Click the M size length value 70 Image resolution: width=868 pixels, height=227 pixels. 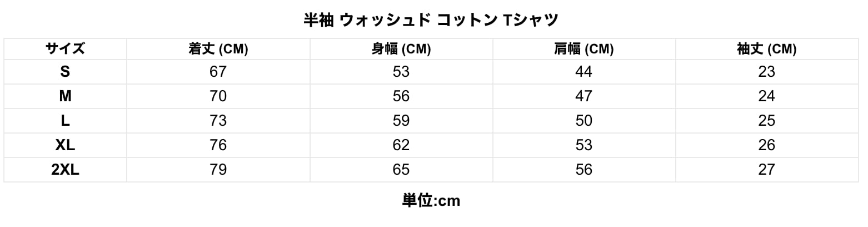coord(218,96)
